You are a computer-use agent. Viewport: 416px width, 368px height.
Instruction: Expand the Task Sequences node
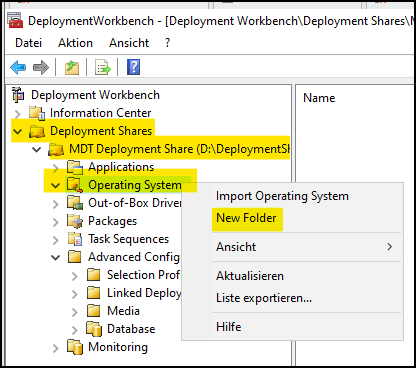(x=56, y=240)
